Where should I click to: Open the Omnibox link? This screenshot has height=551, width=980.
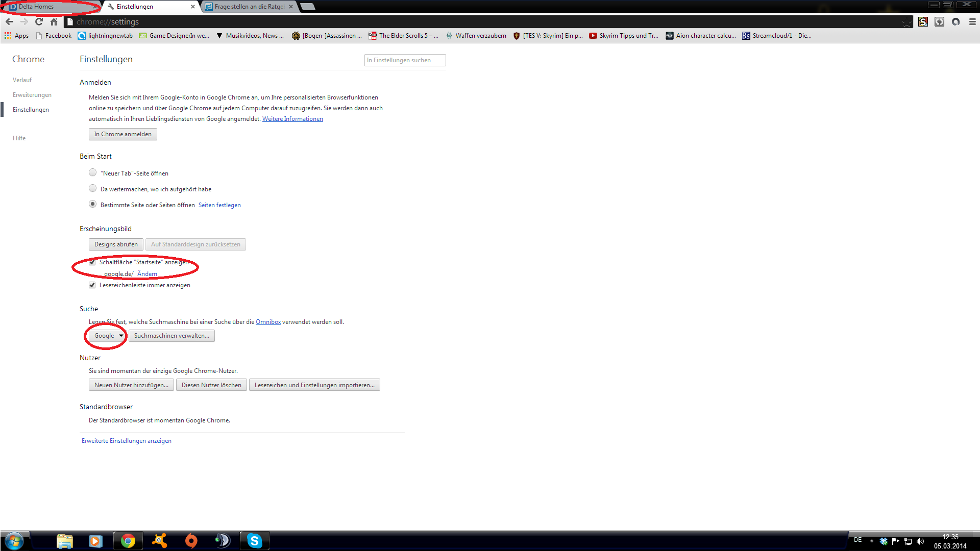(x=268, y=322)
